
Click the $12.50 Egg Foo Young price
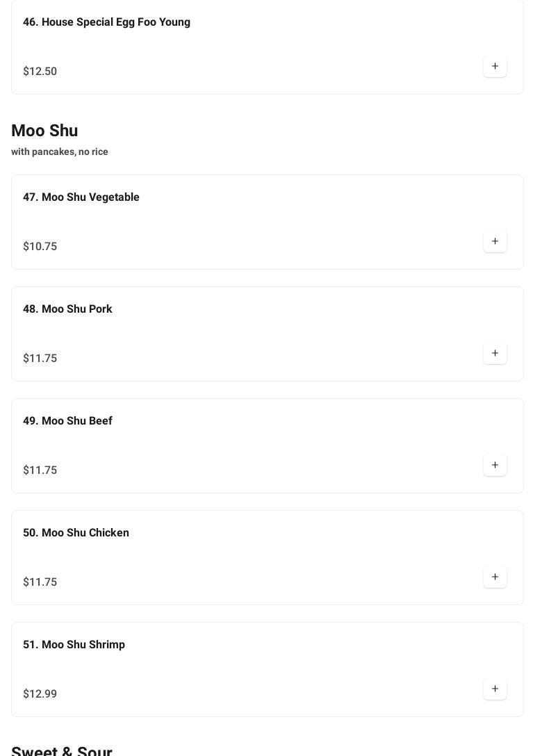click(40, 72)
